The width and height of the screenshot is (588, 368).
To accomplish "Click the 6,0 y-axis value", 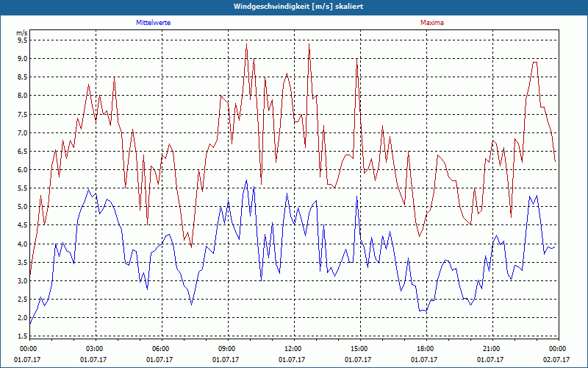I will (x=22, y=170).
